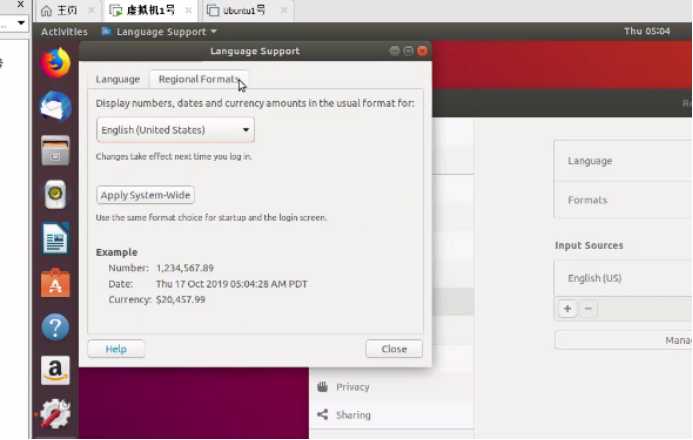This screenshot has width=693, height=440.
Task: Click the Input Sources heading
Action: [x=589, y=245]
